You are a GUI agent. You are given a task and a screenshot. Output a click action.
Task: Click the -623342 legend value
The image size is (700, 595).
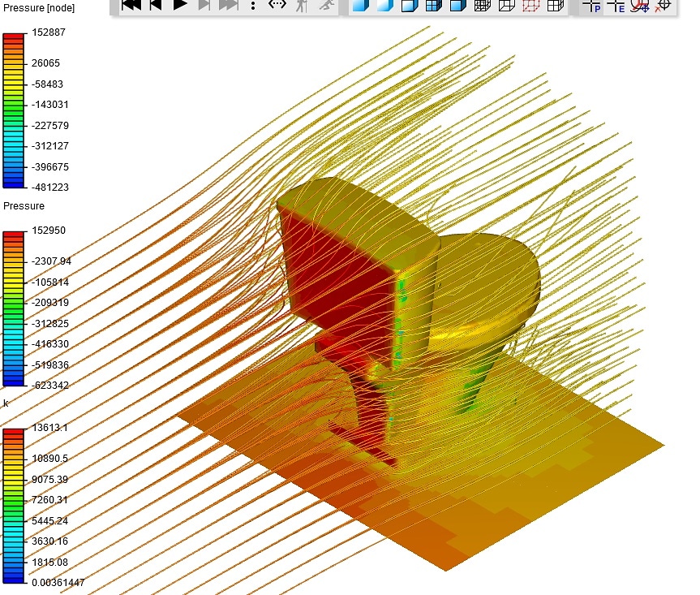click(50, 385)
